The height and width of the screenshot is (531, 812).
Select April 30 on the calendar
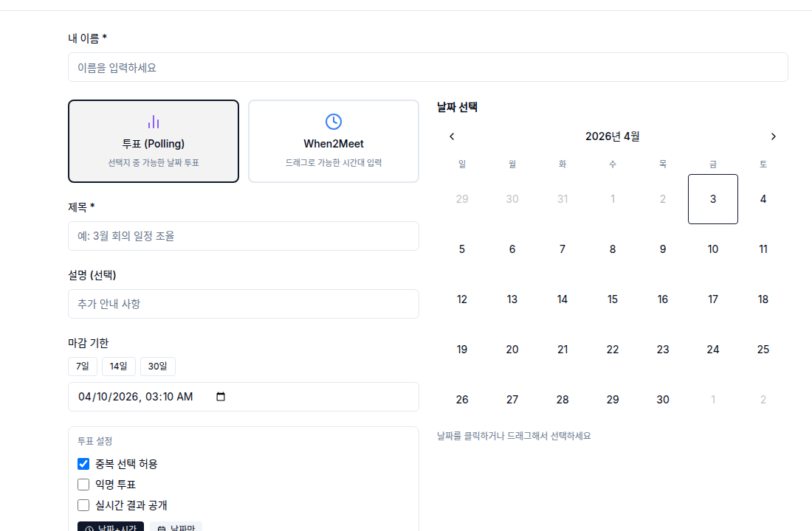(662, 399)
